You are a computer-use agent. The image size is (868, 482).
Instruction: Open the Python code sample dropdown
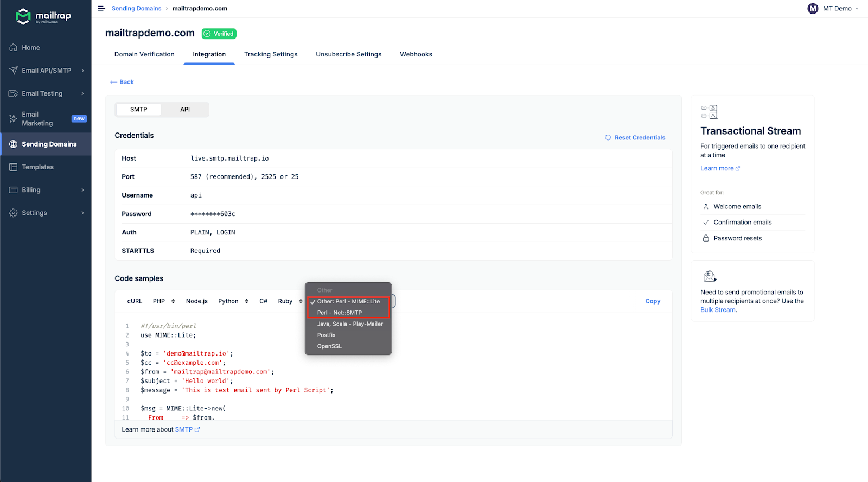tap(233, 301)
